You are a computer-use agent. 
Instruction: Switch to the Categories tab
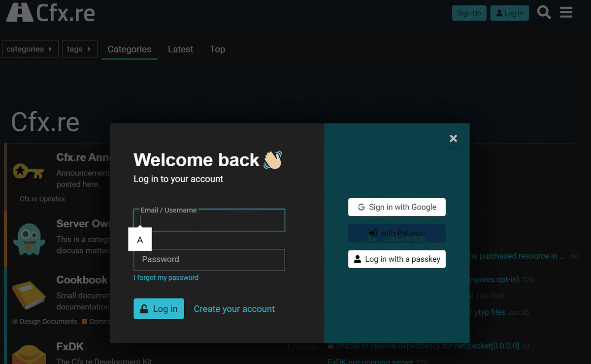tap(130, 49)
